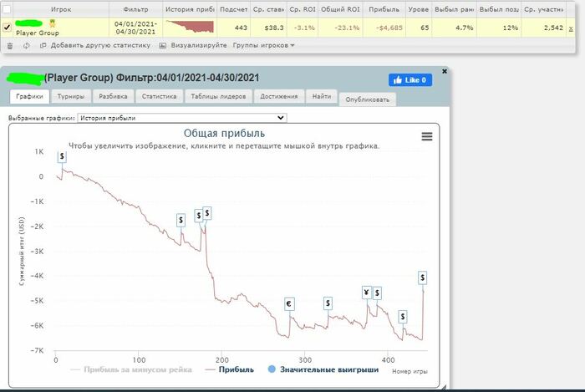Toggle the header select-all checkbox

tap(7, 8)
